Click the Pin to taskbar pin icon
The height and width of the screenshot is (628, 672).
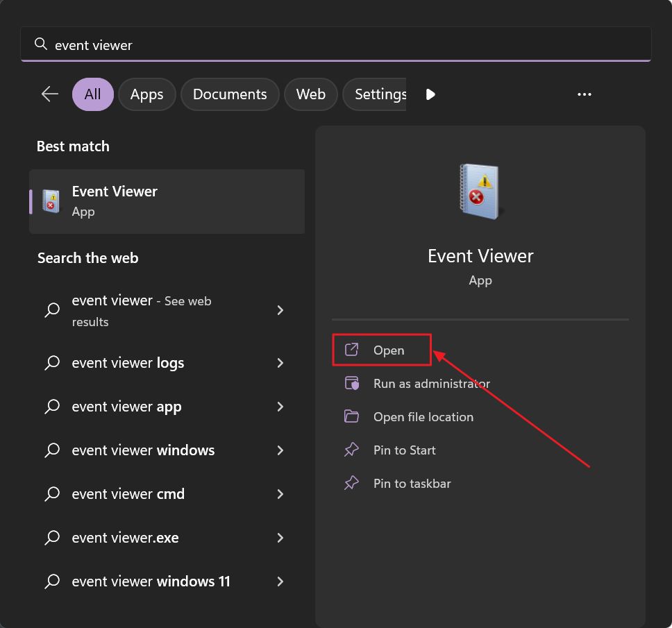tap(353, 483)
